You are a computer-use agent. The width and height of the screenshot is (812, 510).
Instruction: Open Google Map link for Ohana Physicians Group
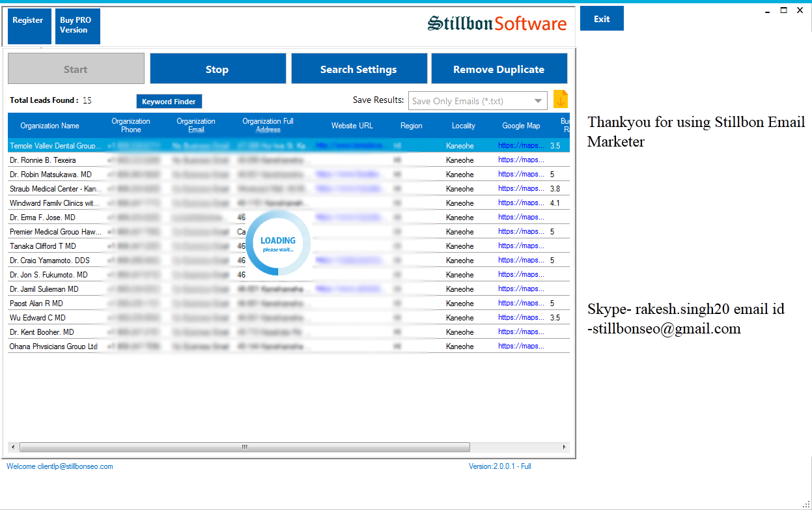(521, 347)
